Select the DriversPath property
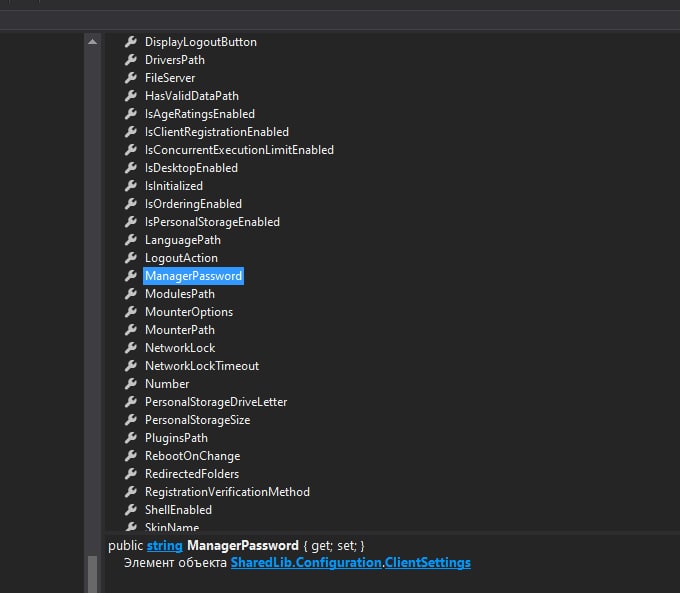680x593 pixels. click(175, 60)
